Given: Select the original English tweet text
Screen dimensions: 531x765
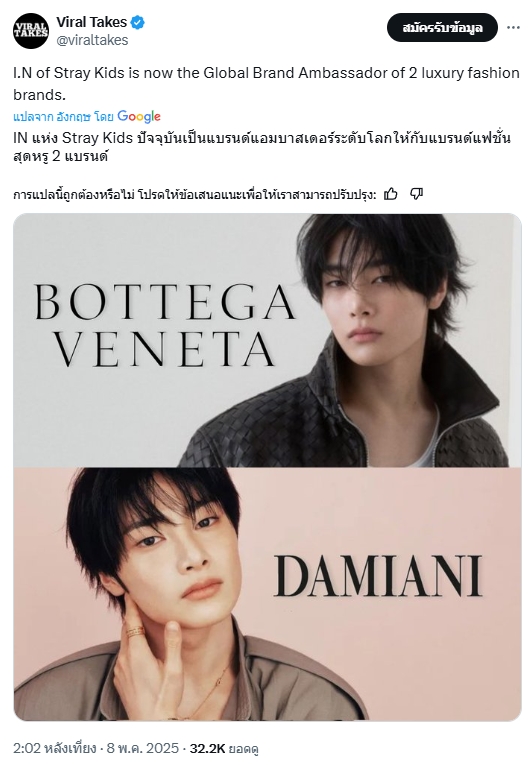Looking at the screenshot, I should pos(266,83).
